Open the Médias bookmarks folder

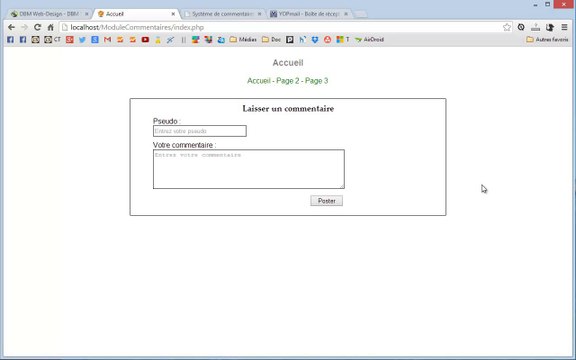(243, 39)
